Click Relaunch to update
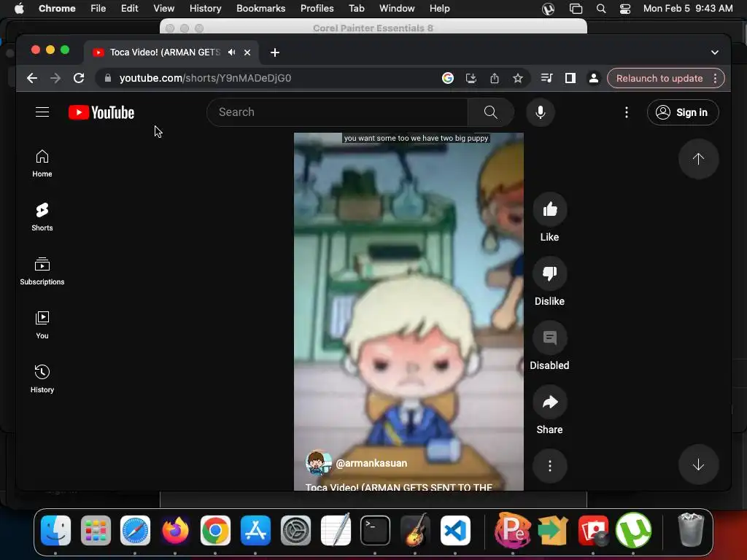This screenshot has height=560, width=747. click(x=659, y=79)
